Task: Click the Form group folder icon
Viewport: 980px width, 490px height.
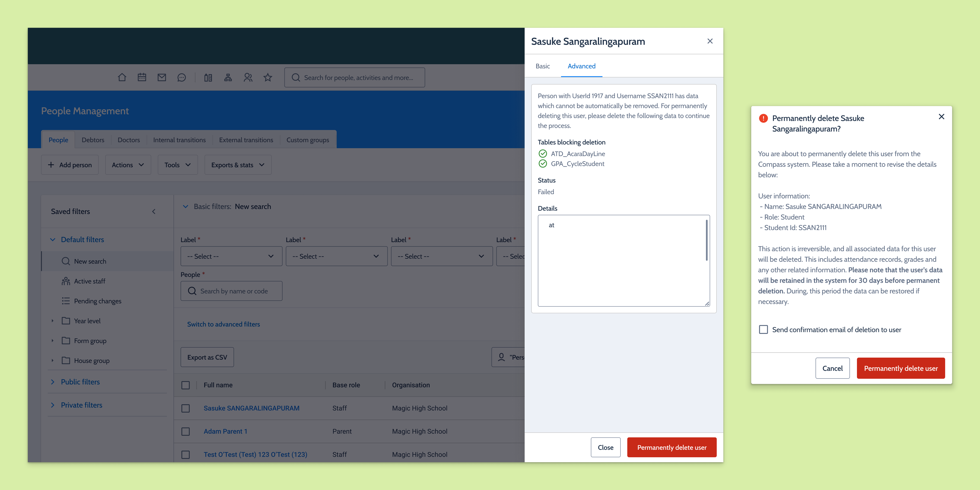Action: coord(66,341)
